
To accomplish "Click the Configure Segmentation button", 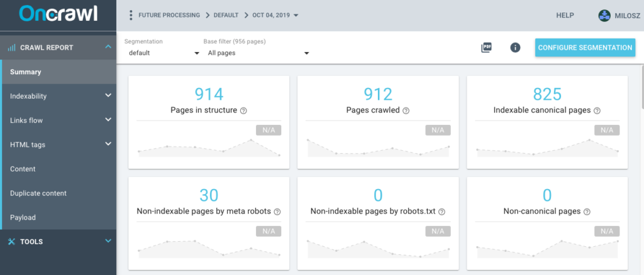I will coord(585,48).
